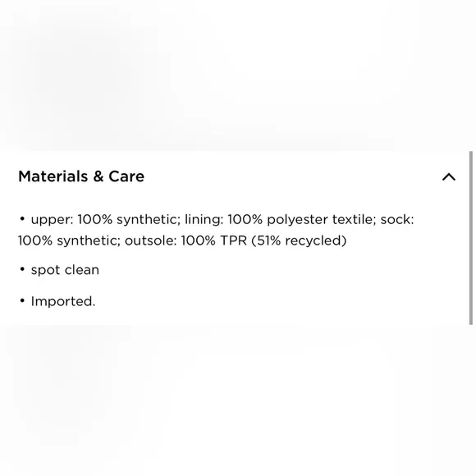Click the bullet before 'upper: 100% synthetic'
This screenshot has width=476, height=476.
point(22,219)
